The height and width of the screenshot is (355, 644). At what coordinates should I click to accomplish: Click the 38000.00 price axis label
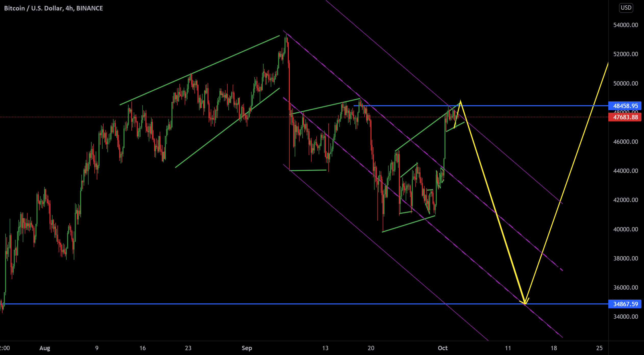point(626,258)
